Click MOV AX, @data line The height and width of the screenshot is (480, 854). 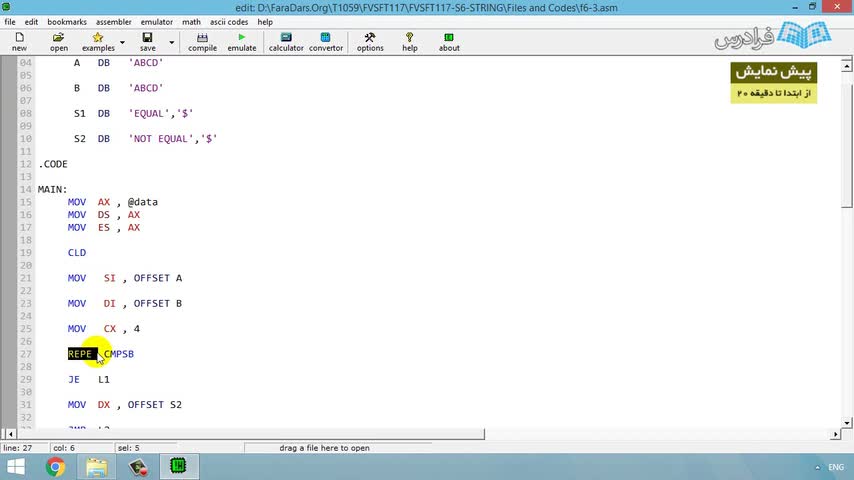click(113, 202)
